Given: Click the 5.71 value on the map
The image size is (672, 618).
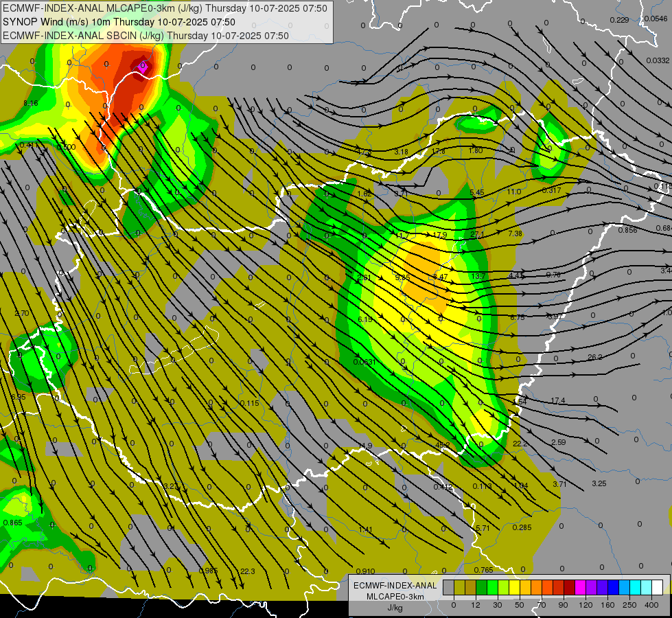Looking at the screenshot, I should tap(483, 528).
